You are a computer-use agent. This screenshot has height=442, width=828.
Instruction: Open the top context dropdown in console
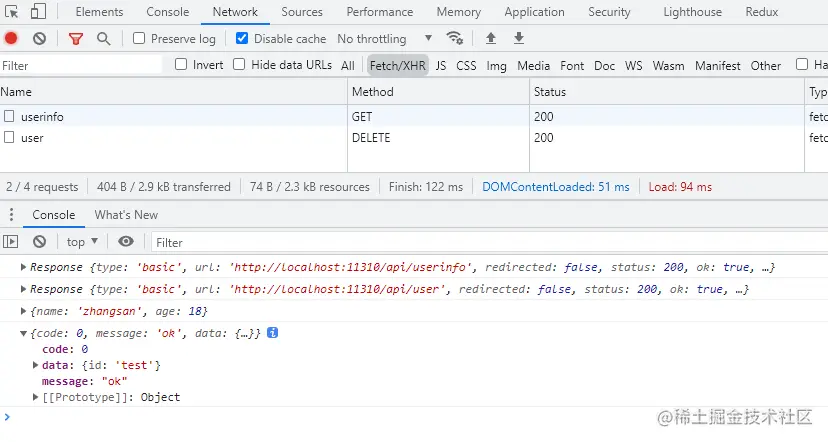click(82, 242)
